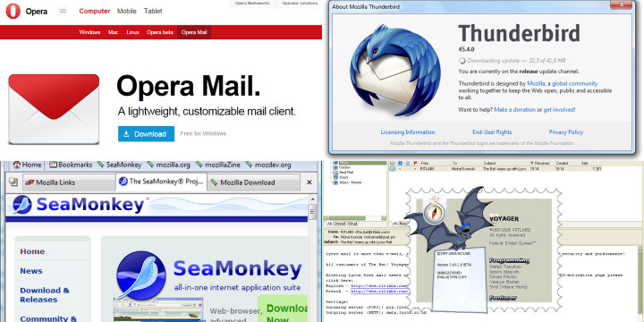The height and width of the screenshot is (322, 644).
Task: Select the Mobile navigation item
Action: pyautogui.click(x=126, y=11)
